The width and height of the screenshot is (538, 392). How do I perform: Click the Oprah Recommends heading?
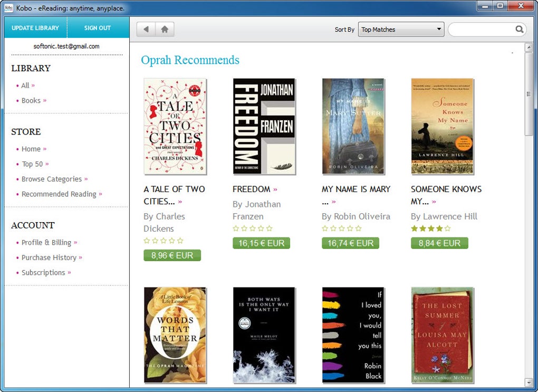(190, 60)
